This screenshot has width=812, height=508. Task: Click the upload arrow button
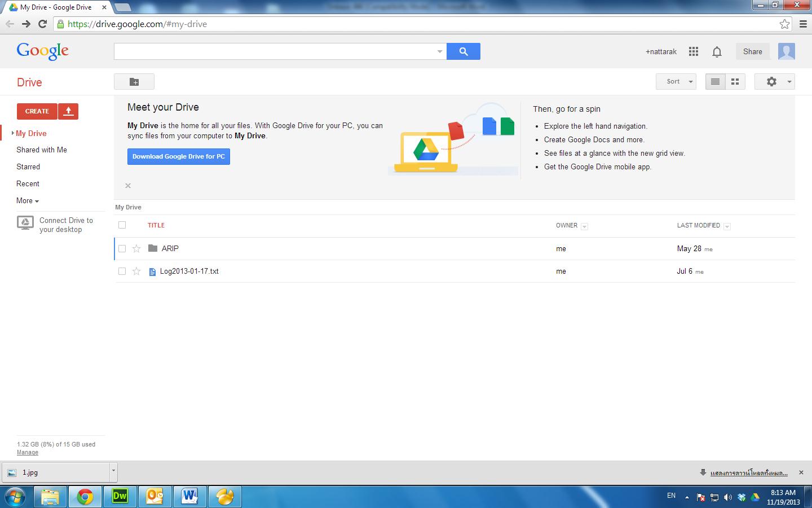pyautogui.click(x=68, y=111)
